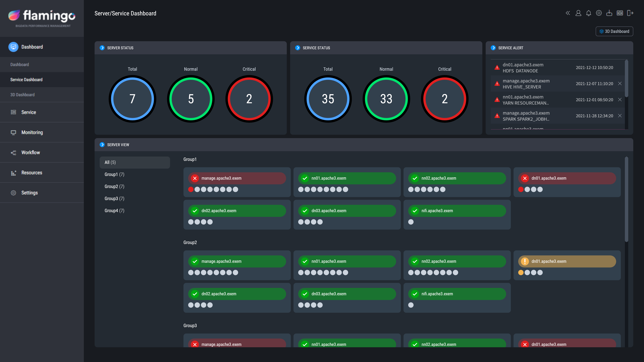The width and height of the screenshot is (644, 362).
Task: Toggle the SERVER VIEW panel arrow
Action: tap(102, 145)
